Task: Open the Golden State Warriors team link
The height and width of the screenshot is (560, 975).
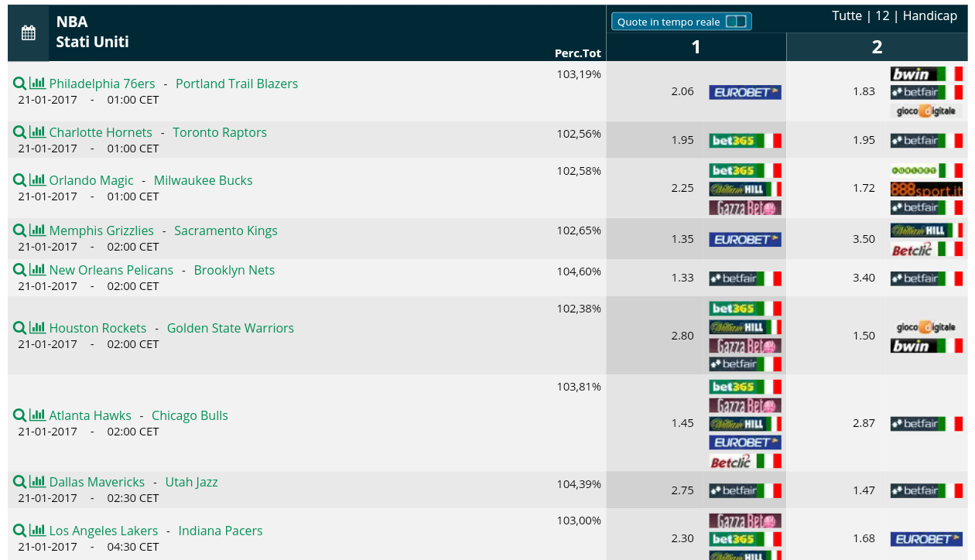Action: pos(231,328)
